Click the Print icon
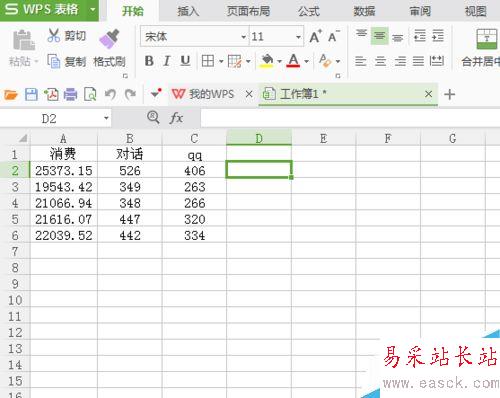This screenshot has width=500, height=398. point(70,95)
